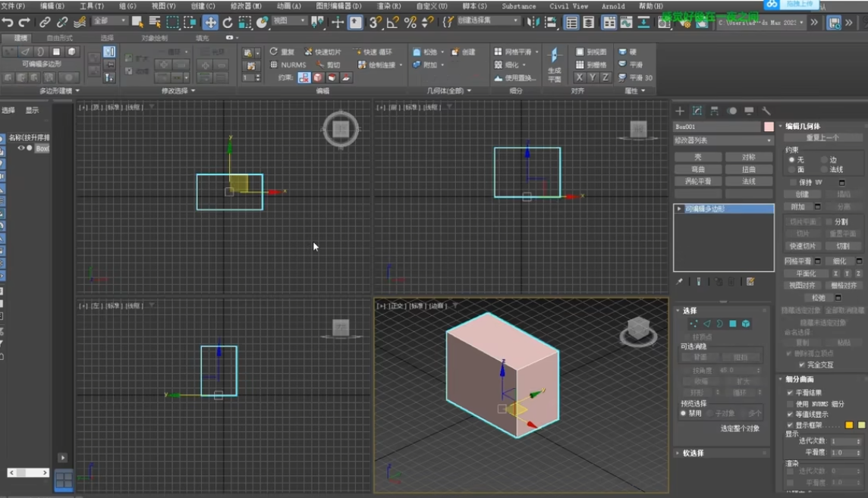Click the top viewport ViewCube
The image size is (868, 498).
341,130
